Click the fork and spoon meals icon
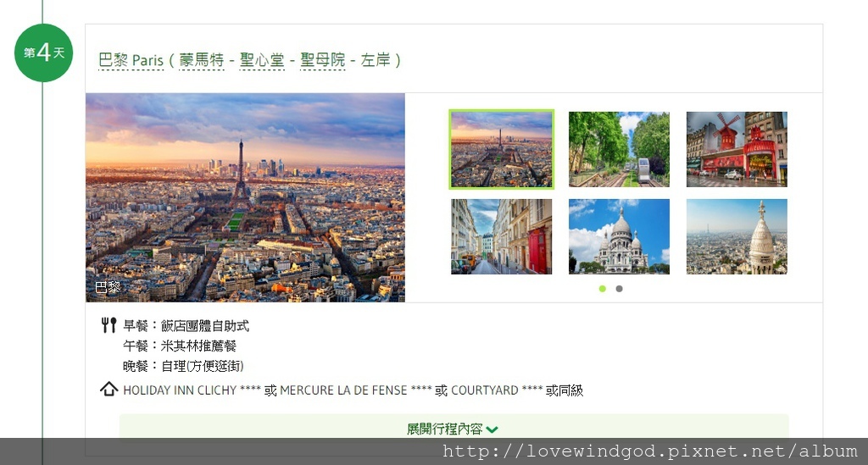868x465 pixels. pyautogui.click(x=109, y=324)
